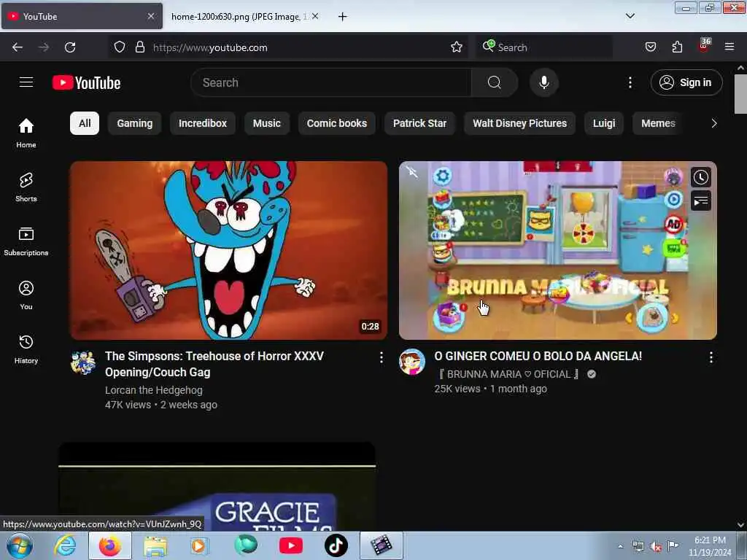The height and width of the screenshot is (560, 747).
Task: Select the Music filter chip
Action: pyautogui.click(x=266, y=123)
